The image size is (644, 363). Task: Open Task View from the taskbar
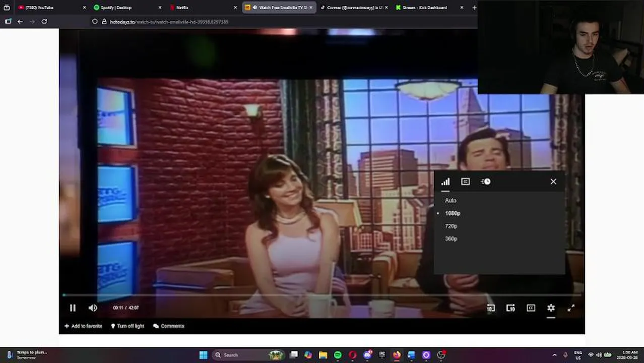(x=294, y=355)
